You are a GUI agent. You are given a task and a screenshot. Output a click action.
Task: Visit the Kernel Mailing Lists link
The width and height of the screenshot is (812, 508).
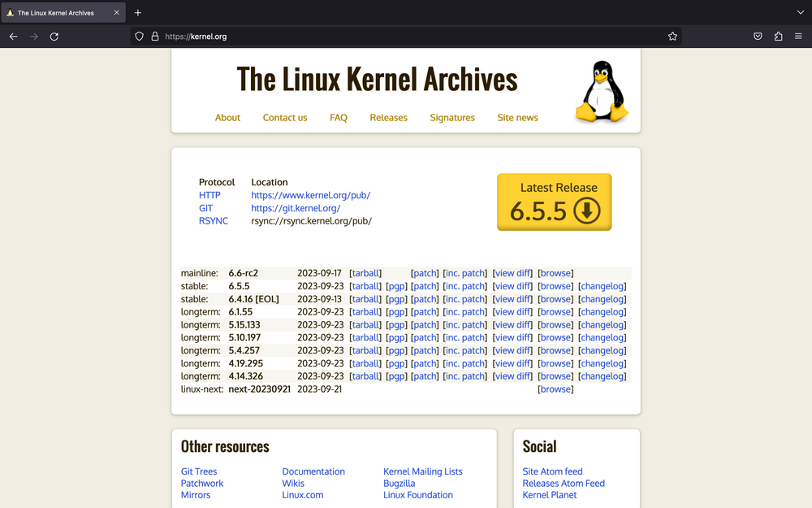click(x=423, y=471)
